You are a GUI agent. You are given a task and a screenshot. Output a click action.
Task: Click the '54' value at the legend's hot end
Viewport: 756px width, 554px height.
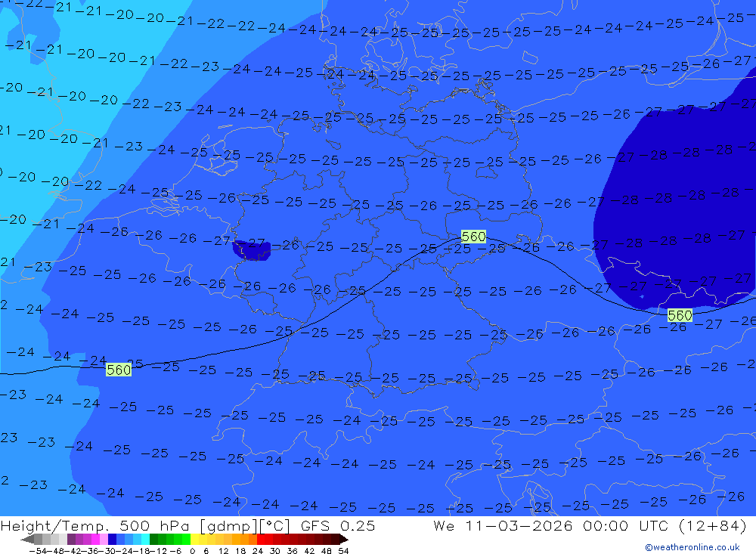click(x=343, y=551)
